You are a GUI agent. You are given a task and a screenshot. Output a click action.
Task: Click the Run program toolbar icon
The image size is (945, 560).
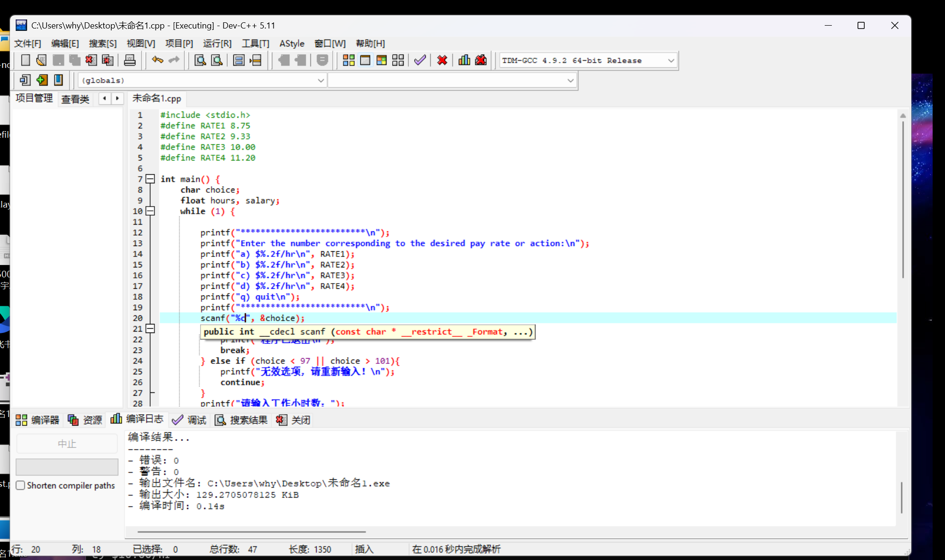coord(365,60)
